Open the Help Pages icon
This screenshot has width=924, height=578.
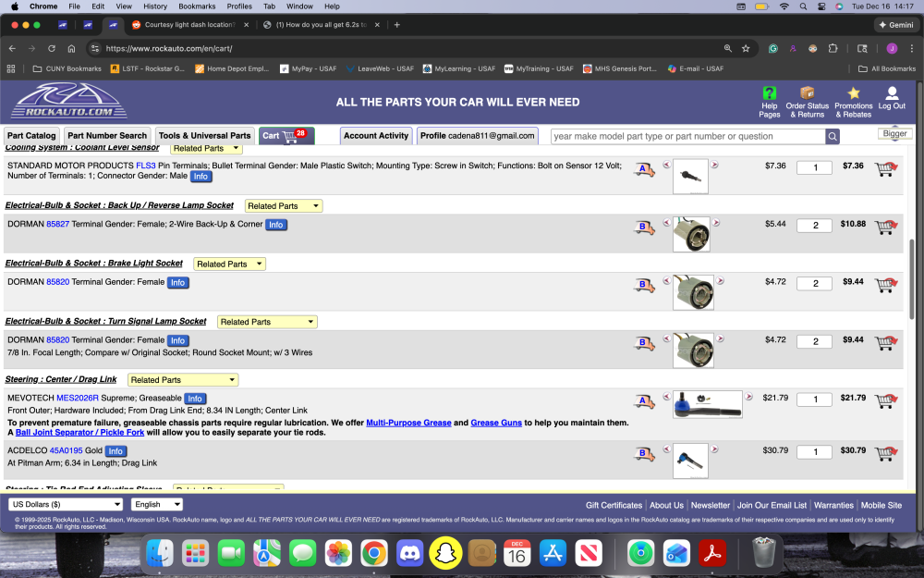(769, 102)
